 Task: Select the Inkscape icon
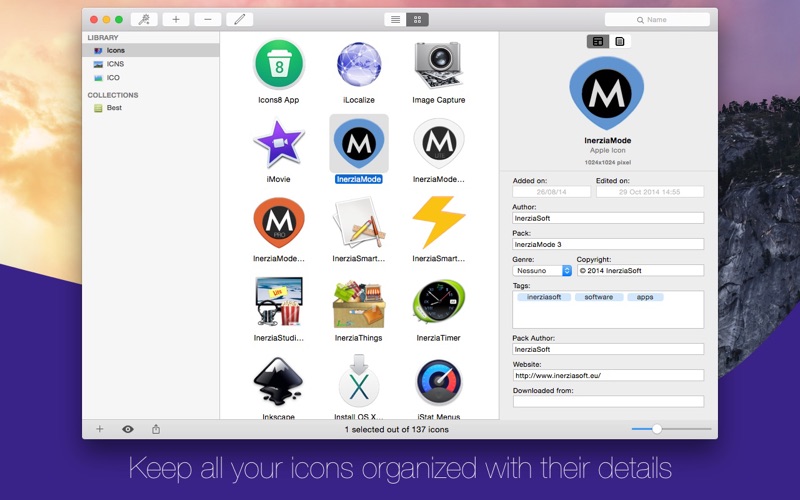click(x=279, y=382)
